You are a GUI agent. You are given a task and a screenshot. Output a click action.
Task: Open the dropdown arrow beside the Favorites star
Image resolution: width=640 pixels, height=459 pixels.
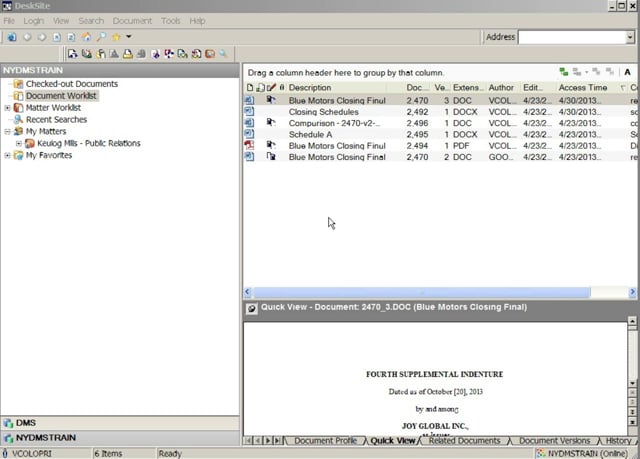point(129,37)
